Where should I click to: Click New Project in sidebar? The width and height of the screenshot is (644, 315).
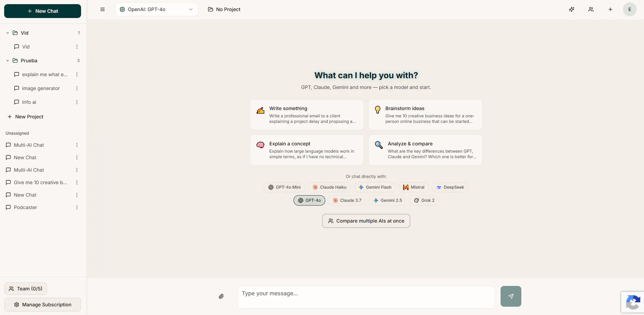(x=26, y=117)
